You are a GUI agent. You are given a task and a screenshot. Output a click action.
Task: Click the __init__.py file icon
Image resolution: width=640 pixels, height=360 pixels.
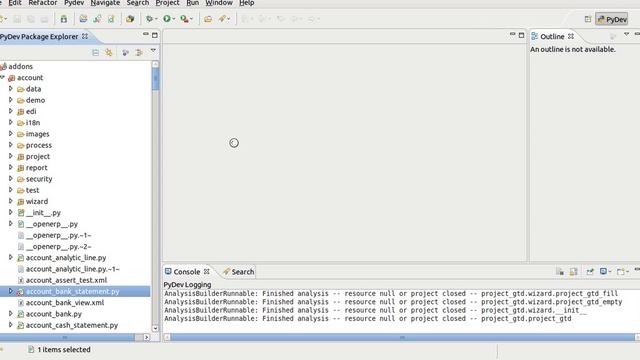[x=21, y=213]
